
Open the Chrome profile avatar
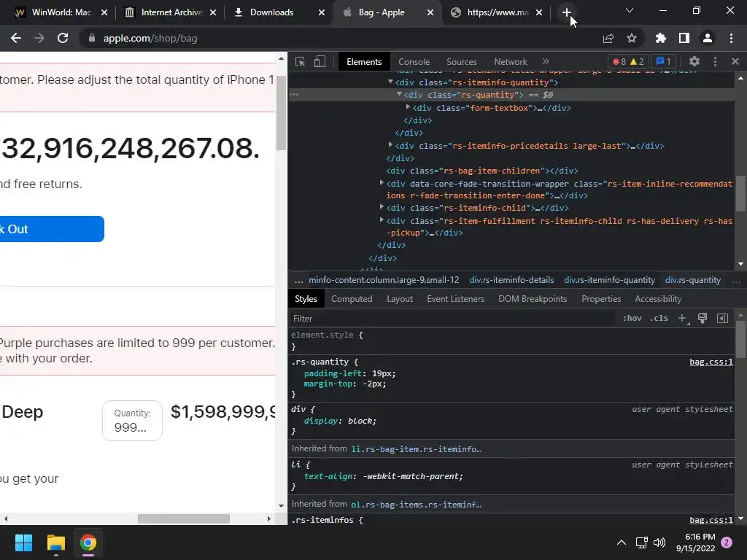pos(708,38)
